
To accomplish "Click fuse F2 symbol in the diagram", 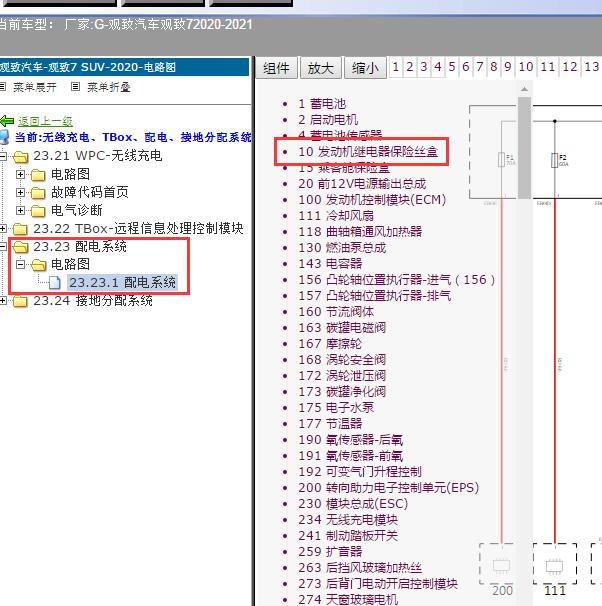I will point(554,160).
